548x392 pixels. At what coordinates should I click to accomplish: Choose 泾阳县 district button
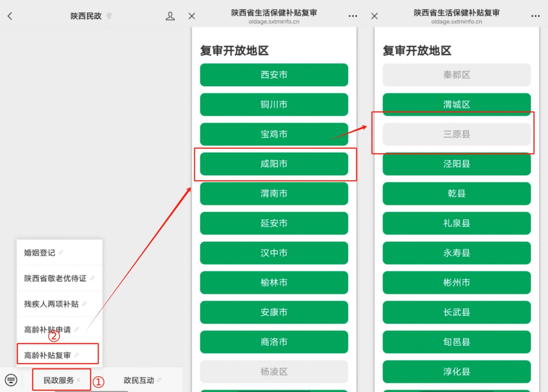(x=457, y=164)
